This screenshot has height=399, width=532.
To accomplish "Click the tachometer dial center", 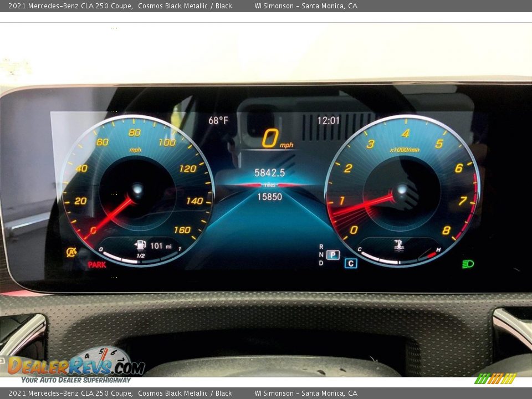I will click(x=403, y=191).
